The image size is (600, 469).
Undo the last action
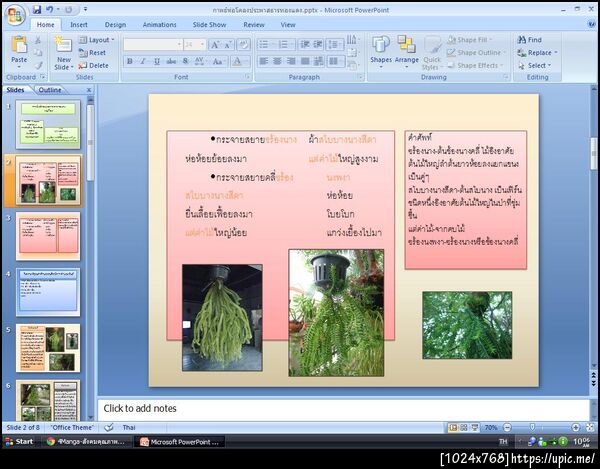[x=50, y=10]
